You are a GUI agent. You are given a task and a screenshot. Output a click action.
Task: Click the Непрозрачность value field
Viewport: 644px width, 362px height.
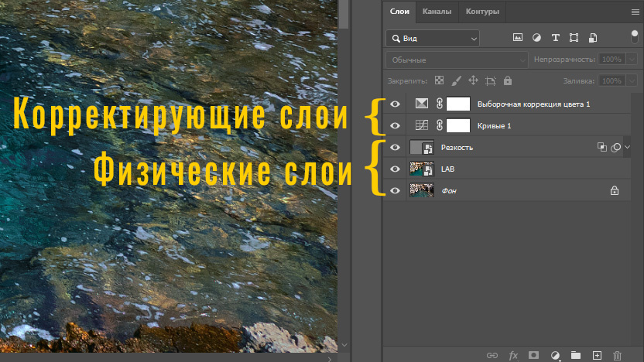[x=611, y=60]
